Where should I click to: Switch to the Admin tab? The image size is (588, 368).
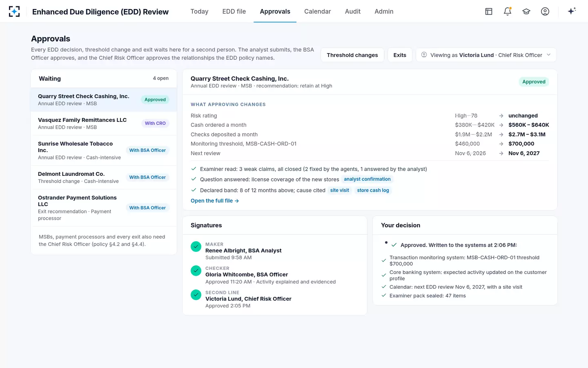[x=384, y=11]
